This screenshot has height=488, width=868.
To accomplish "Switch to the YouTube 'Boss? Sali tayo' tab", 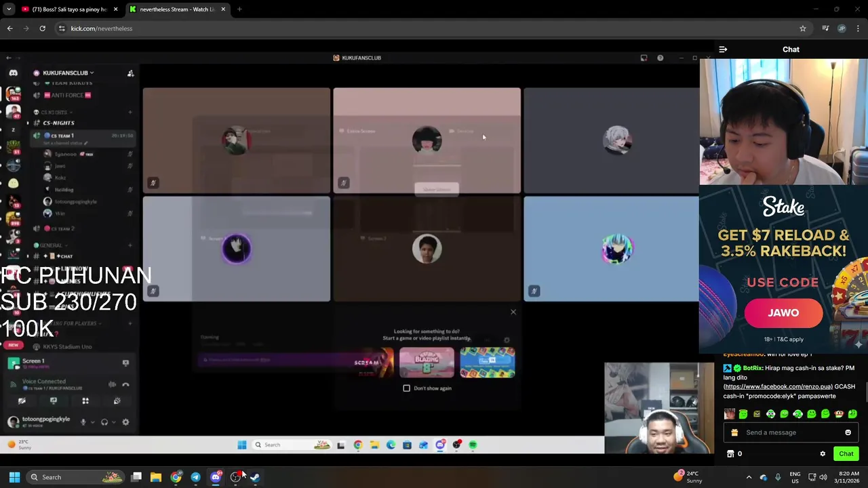I will pos(69,9).
